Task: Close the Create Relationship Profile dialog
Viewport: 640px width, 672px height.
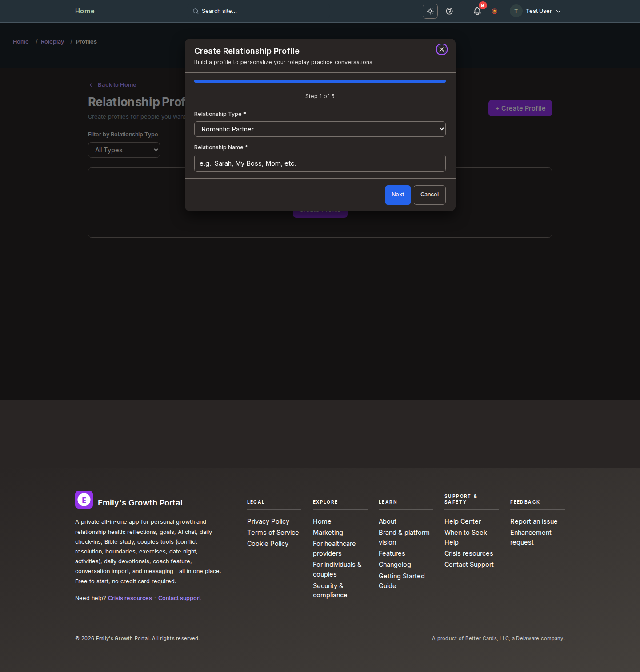Action: point(441,50)
